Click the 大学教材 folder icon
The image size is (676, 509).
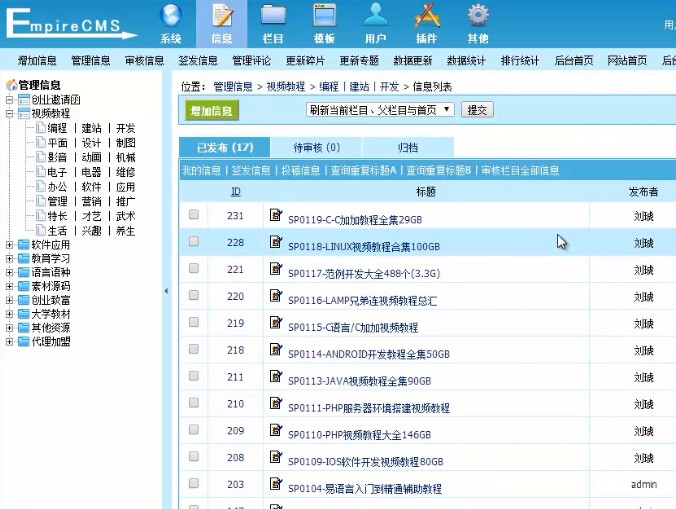click(24, 314)
